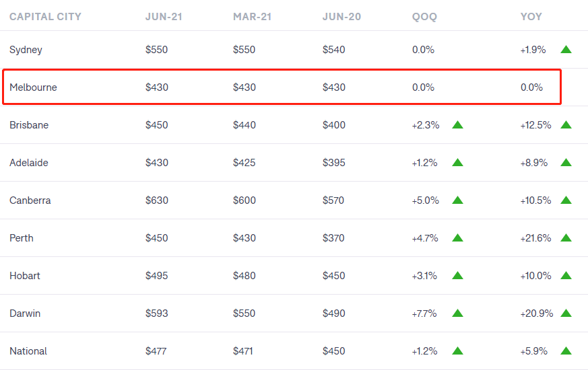Click the National row label

click(x=28, y=351)
